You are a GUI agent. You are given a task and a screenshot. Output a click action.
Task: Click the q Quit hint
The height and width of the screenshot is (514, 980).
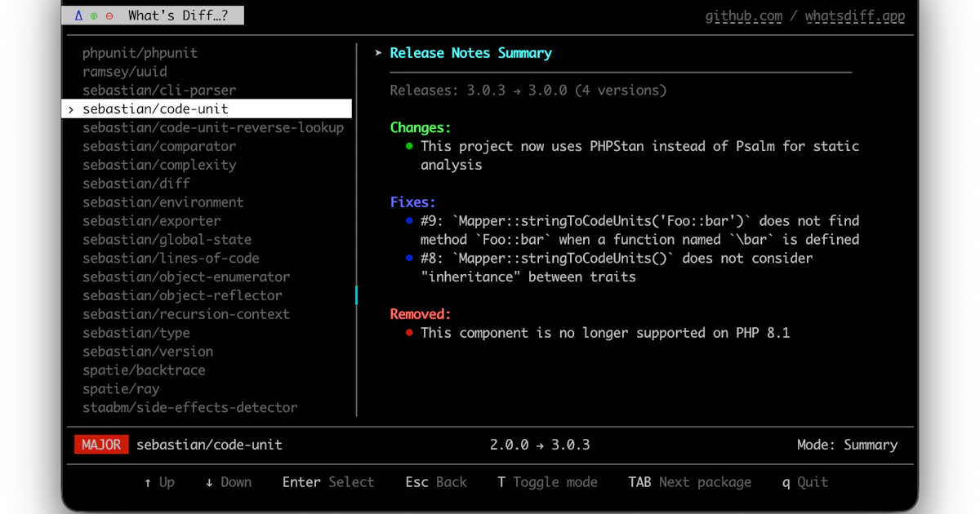[805, 482]
